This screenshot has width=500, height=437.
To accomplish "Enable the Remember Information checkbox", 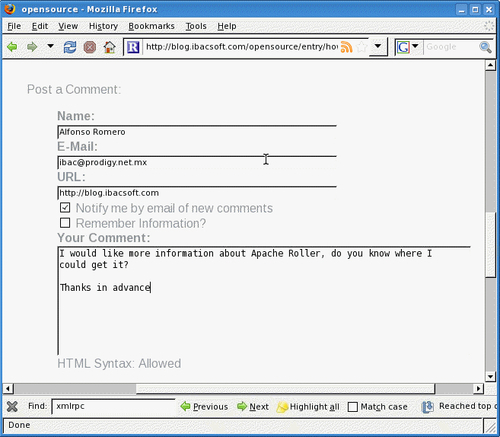I will [x=65, y=223].
